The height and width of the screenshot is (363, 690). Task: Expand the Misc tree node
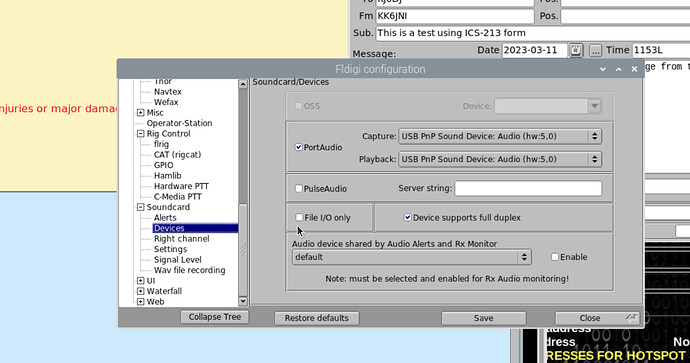click(140, 113)
